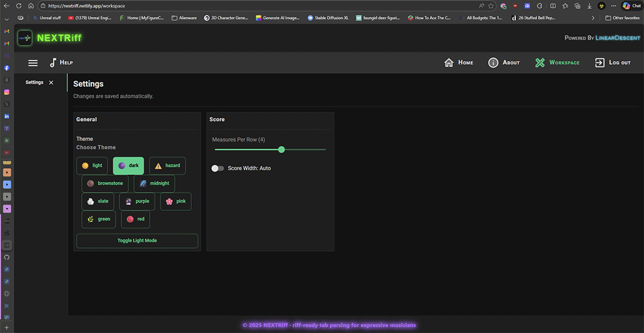644x333 pixels.
Task: Choose the hazard theme
Action: tap(167, 166)
